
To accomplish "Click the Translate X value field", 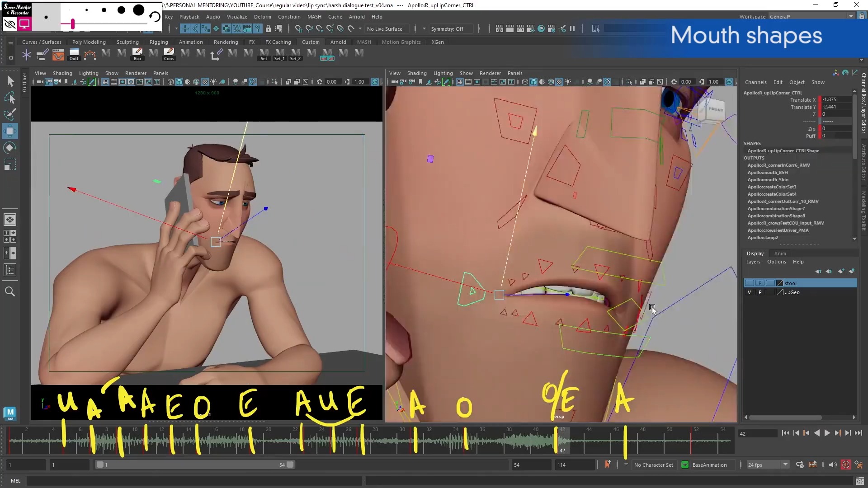I will pyautogui.click(x=835, y=99).
